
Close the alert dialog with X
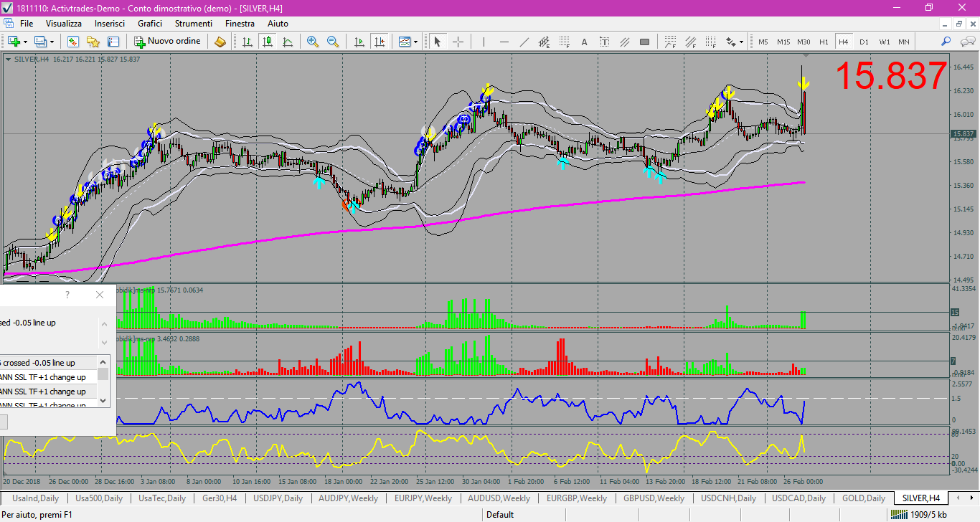point(100,295)
